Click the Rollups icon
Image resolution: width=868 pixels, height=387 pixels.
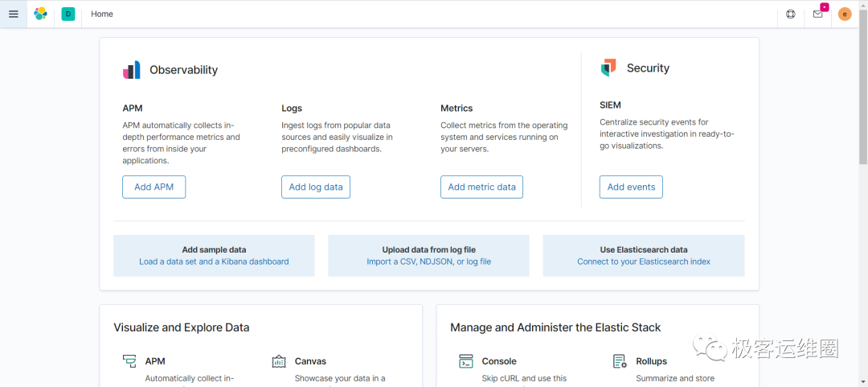pyautogui.click(x=620, y=361)
